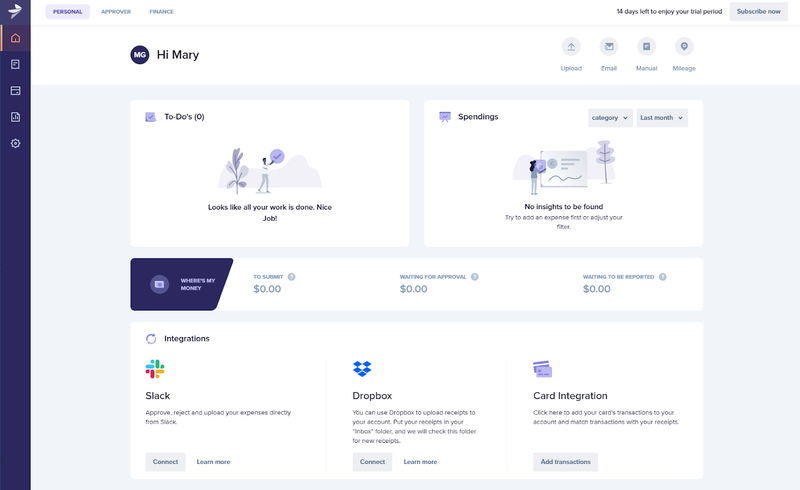Expand the category dropdown in Spendings
This screenshot has height=490, width=800.
[610, 117]
